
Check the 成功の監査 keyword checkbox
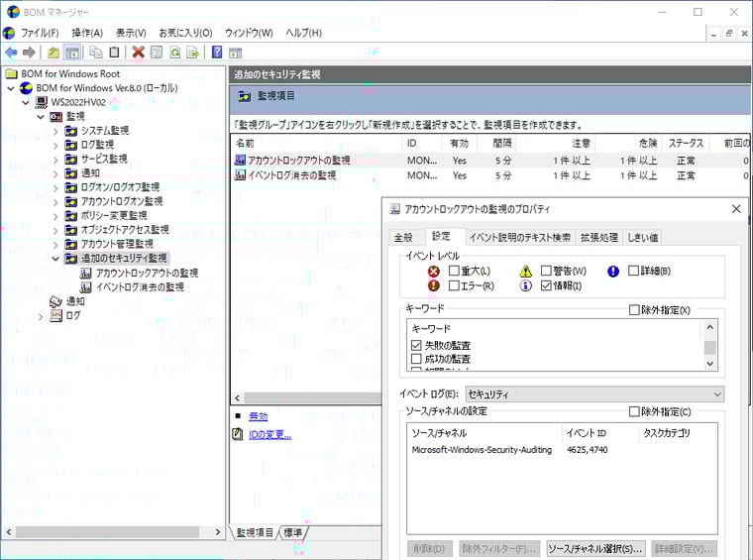pyautogui.click(x=416, y=359)
